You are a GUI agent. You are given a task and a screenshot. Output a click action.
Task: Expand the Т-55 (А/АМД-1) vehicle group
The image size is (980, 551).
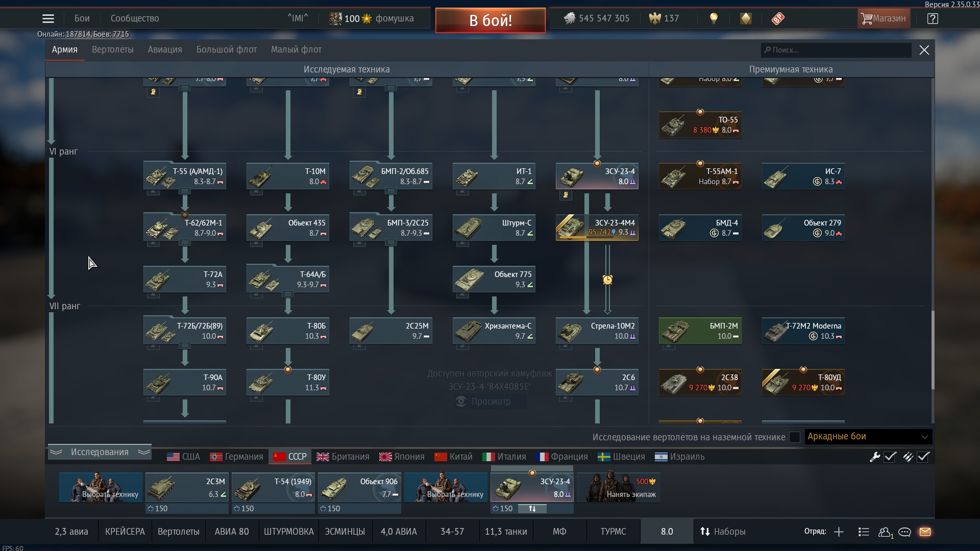point(185,191)
